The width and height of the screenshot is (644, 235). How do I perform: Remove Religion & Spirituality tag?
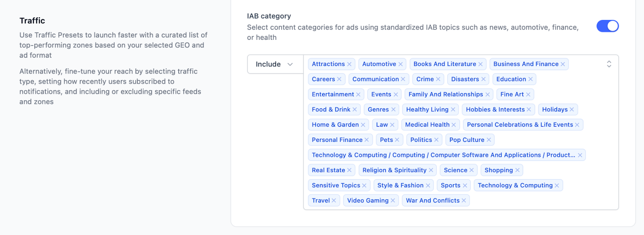[431, 170]
